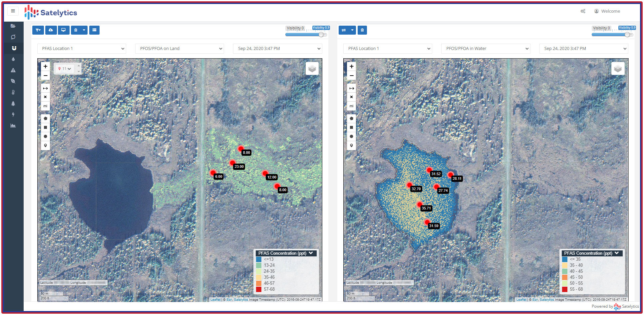This screenshot has height=315, width=644.
Task: Open the PFOS/PFOA in Water dropdown
Action: click(485, 49)
